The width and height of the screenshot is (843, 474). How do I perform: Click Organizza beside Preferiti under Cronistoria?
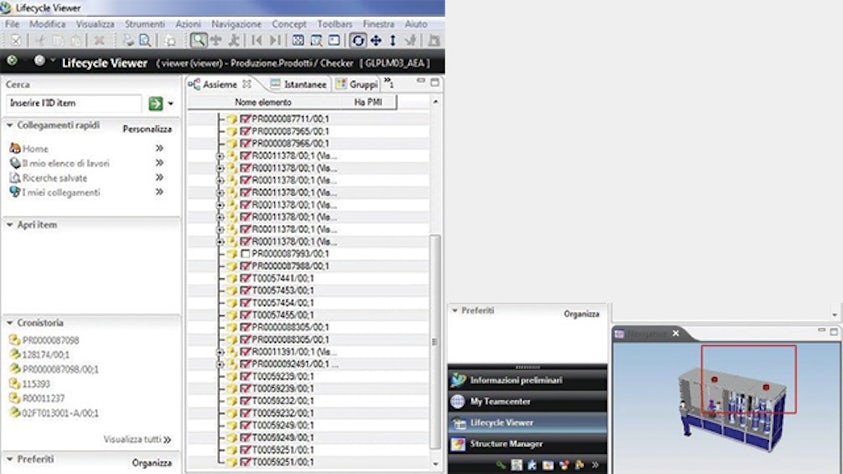point(152,463)
